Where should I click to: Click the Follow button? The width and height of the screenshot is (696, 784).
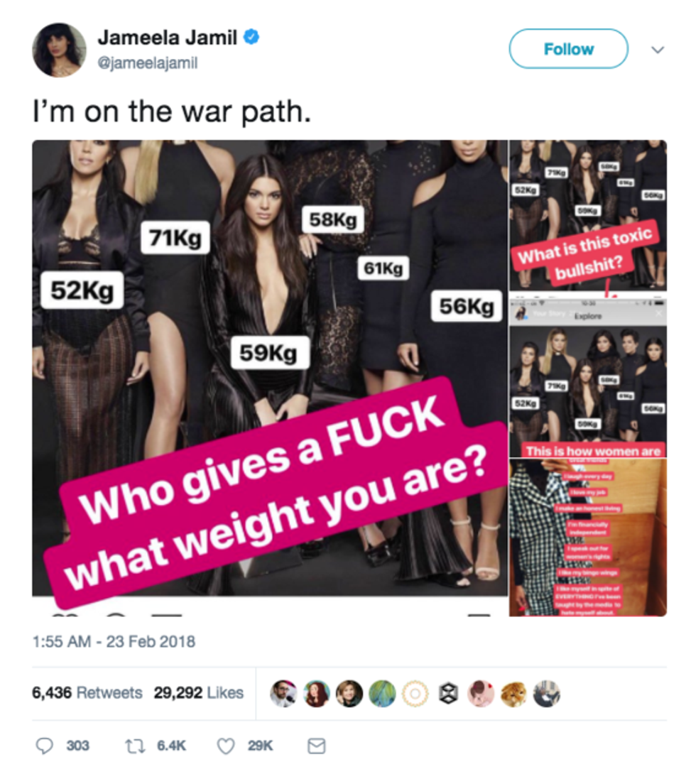(x=568, y=49)
